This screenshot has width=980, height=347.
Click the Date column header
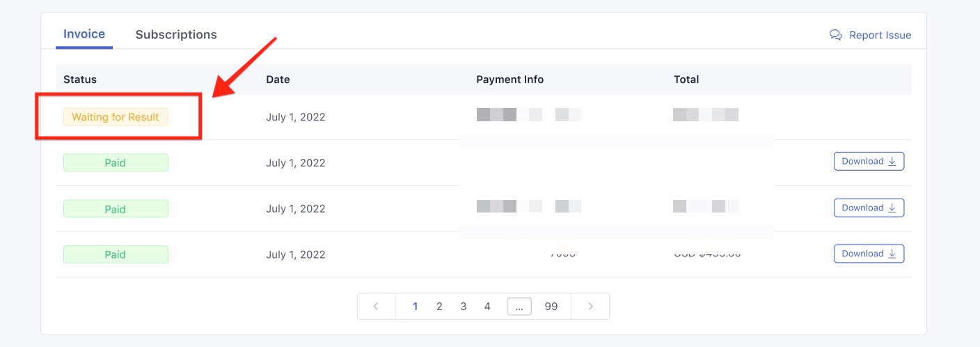278,79
